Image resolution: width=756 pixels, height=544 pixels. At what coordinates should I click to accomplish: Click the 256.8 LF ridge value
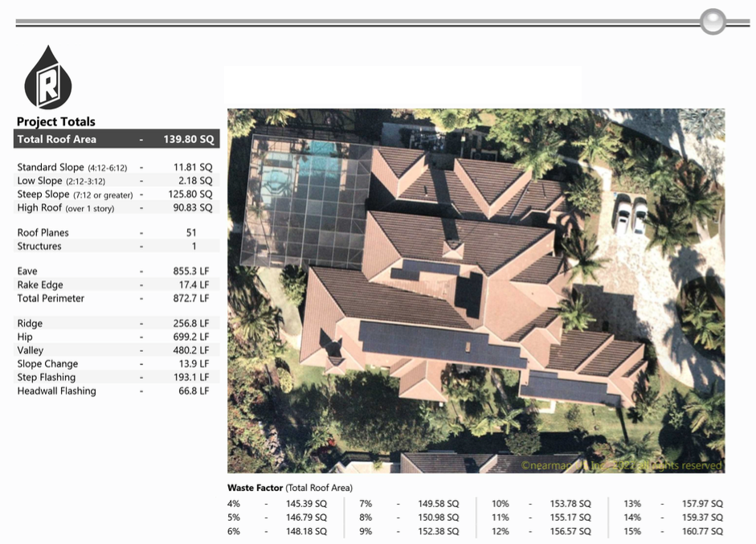(x=191, y=324)
